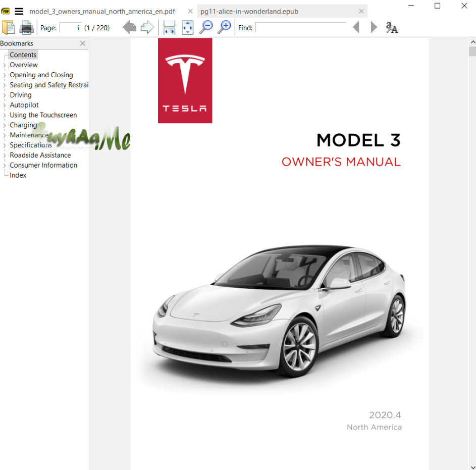Go to previous page arrow
476x470 pixels.
(x=129, y=27)
